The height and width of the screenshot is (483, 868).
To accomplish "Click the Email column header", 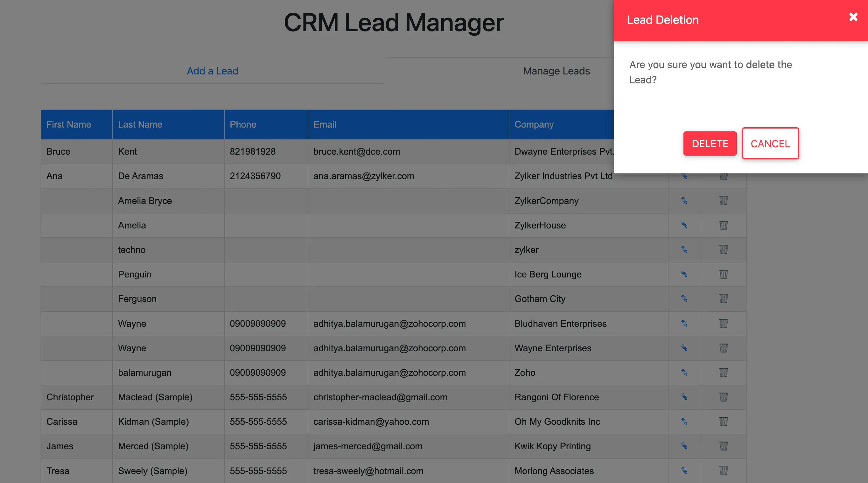I will 325,125.
